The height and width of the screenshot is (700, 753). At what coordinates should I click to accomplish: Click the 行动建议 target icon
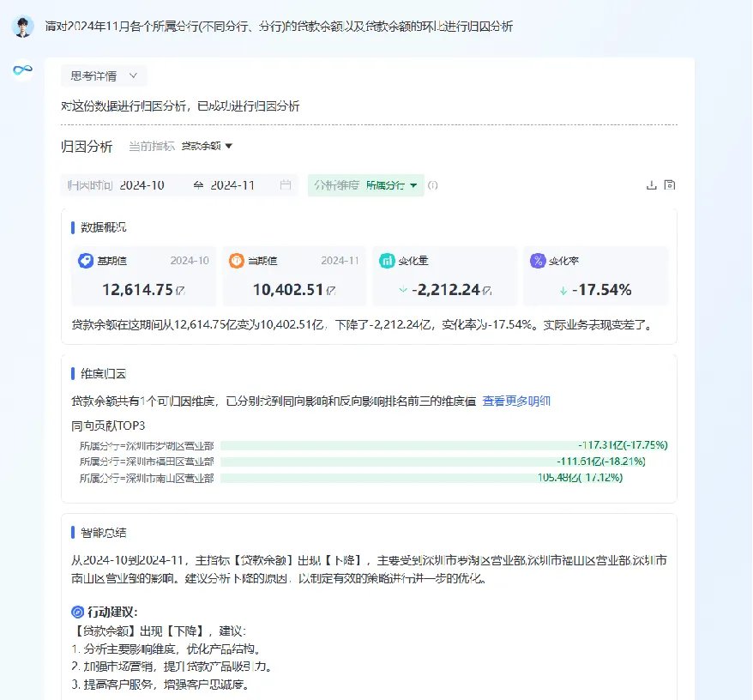coord(77,612)
